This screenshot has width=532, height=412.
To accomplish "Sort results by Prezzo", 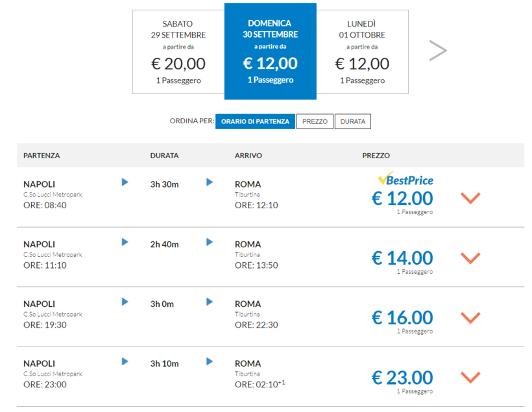I will click(315, 121).
